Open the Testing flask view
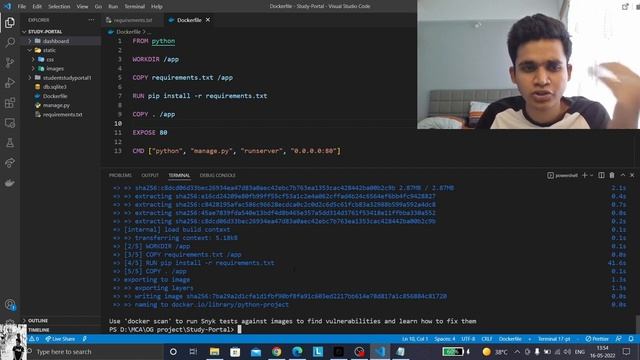 10,143
